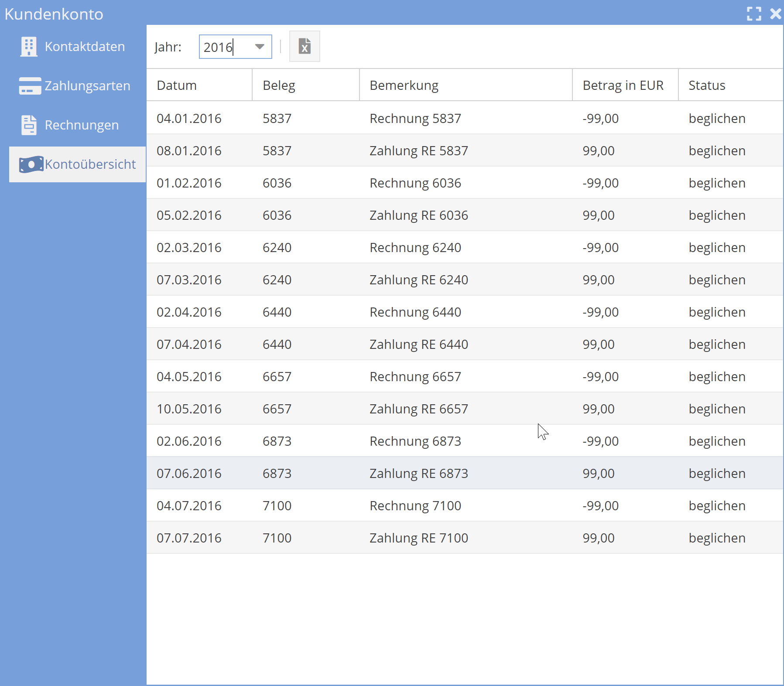Select date cell 05.02.2016
Screen dimensions: 784x686
click(189, 215)
